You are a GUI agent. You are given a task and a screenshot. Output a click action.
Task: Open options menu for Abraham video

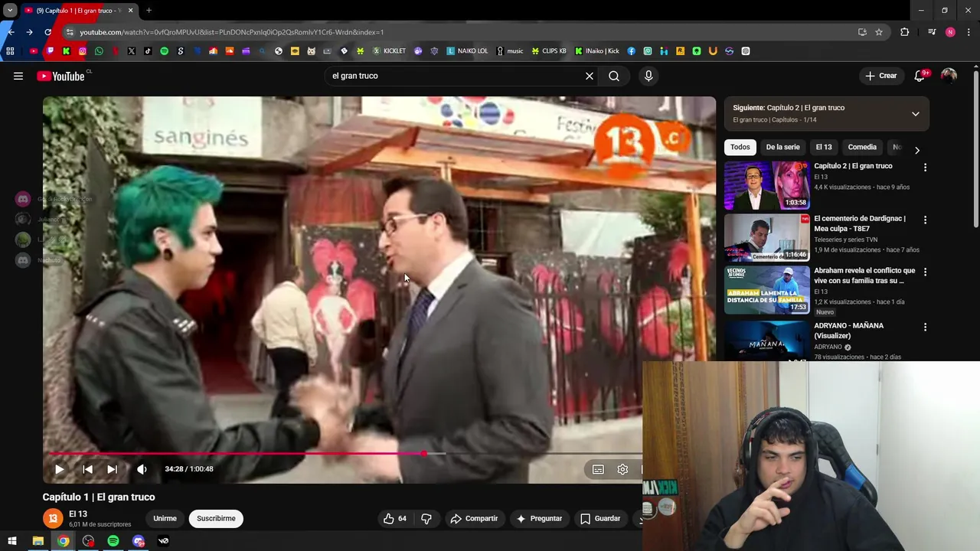click(x=925, y=272)
